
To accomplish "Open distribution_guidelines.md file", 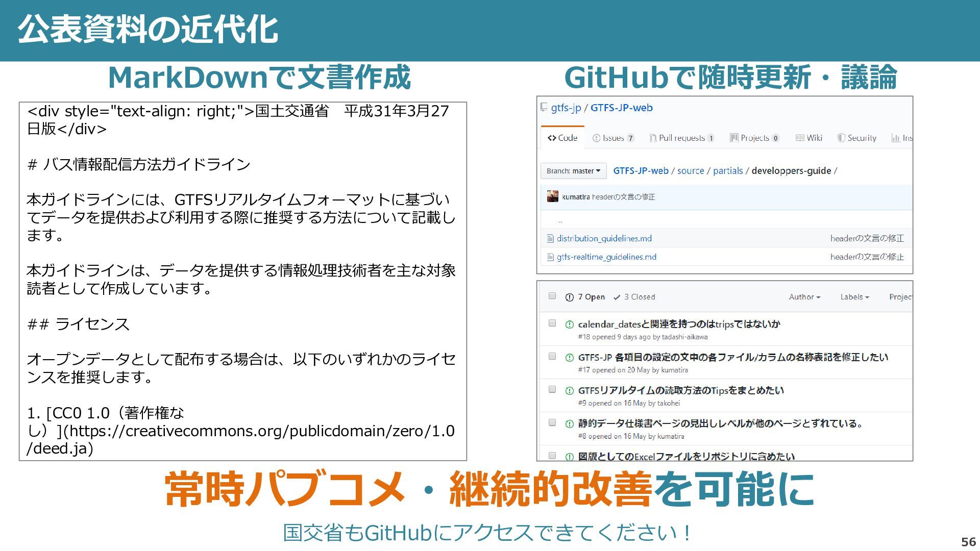I will [x=604, y=238].
